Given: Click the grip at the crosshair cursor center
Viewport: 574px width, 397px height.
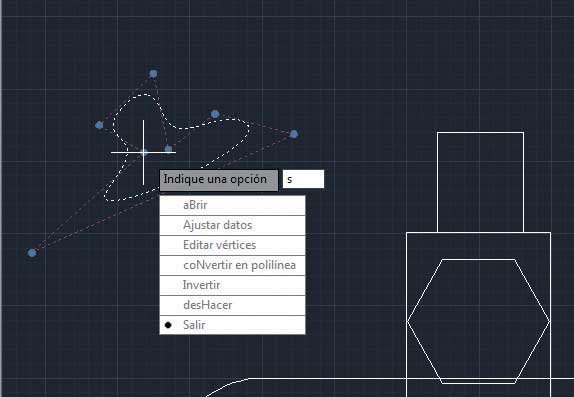Looking at the screenshot, I should [144, 152].
